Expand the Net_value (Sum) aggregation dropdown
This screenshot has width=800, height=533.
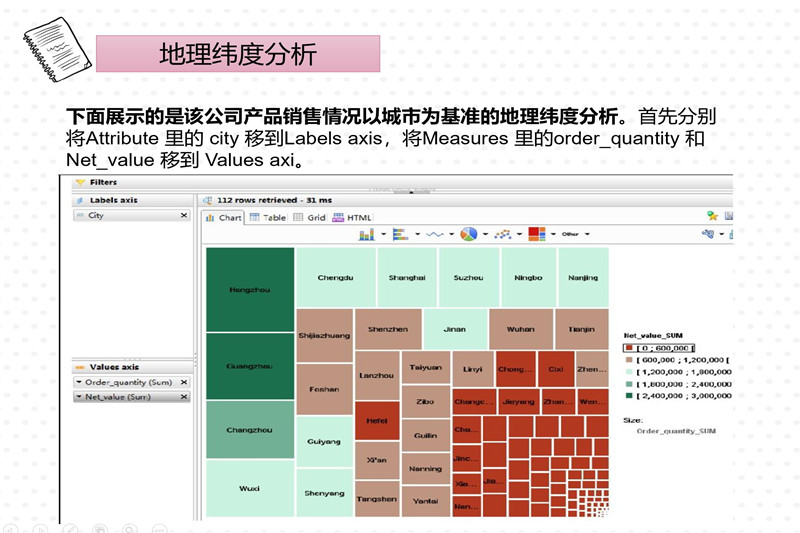(79, 397)
